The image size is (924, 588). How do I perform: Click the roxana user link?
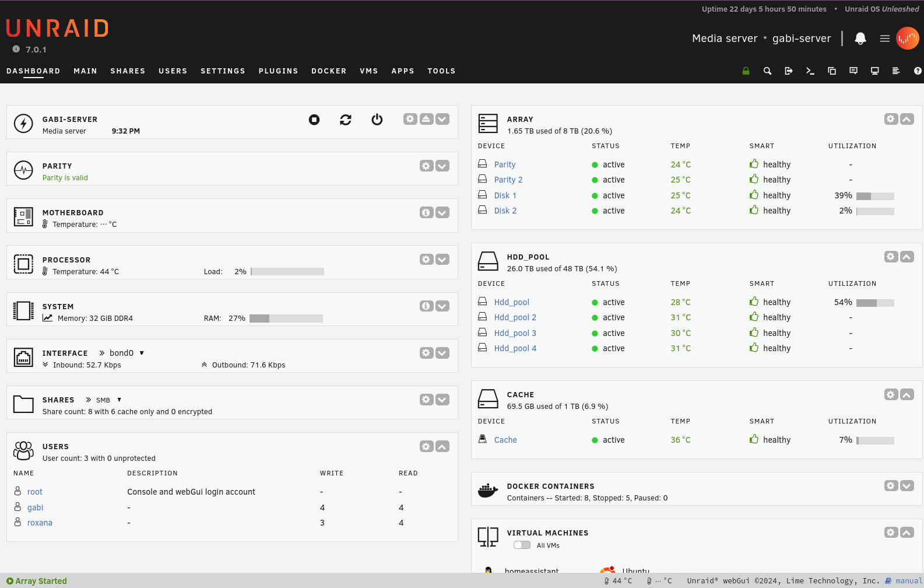pos(40,523)
